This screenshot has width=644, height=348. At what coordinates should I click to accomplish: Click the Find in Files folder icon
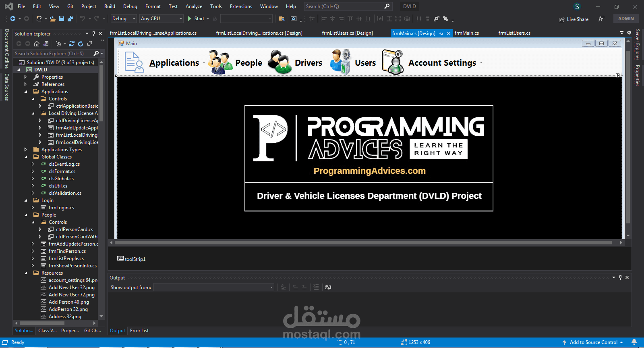tap(282, 19)
